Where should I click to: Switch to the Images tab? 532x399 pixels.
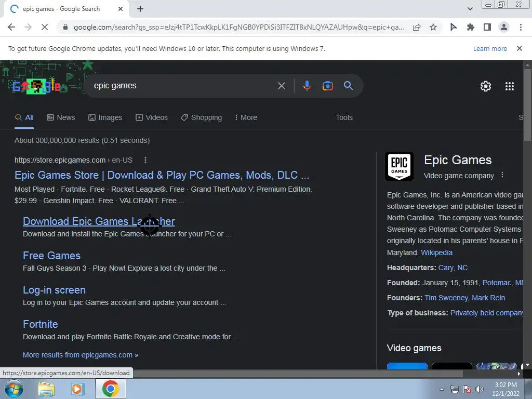105,118
